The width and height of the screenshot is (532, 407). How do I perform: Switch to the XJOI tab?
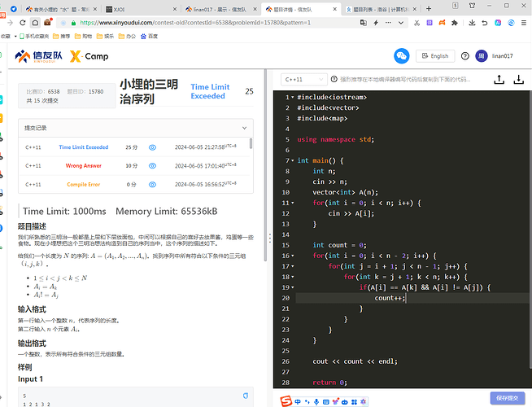tap(141, 9)
